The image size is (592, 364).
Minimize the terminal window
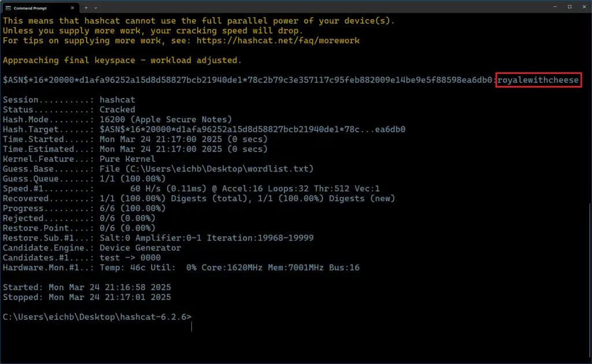[555, 7]
